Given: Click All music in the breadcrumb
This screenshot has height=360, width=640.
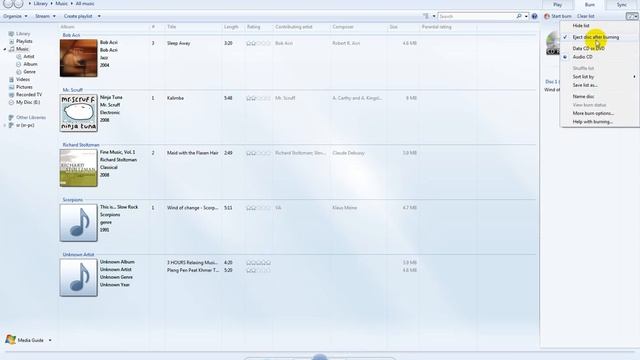Looking at the screenshot, I should (85, 4).
